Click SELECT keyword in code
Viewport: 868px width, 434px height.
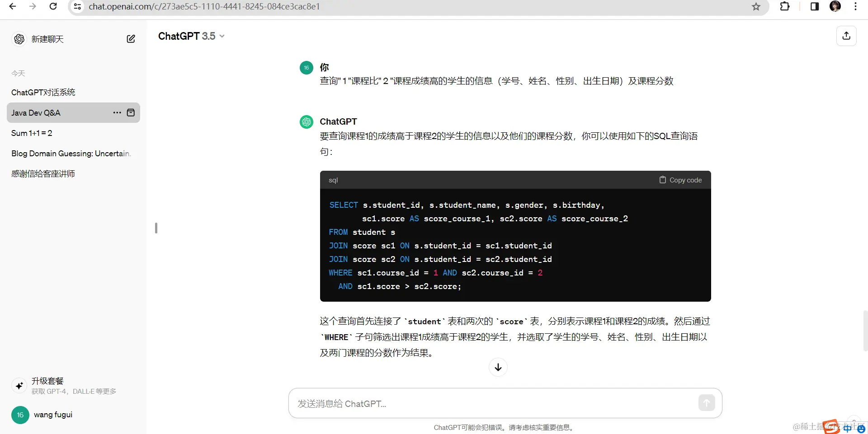(x=344, y=205)
